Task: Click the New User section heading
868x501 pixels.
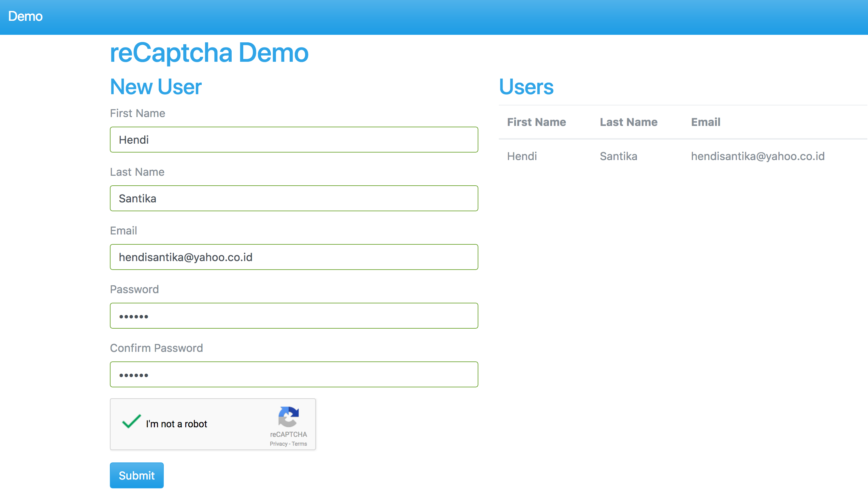Action: pyautogui.click(x=156, y=87)
